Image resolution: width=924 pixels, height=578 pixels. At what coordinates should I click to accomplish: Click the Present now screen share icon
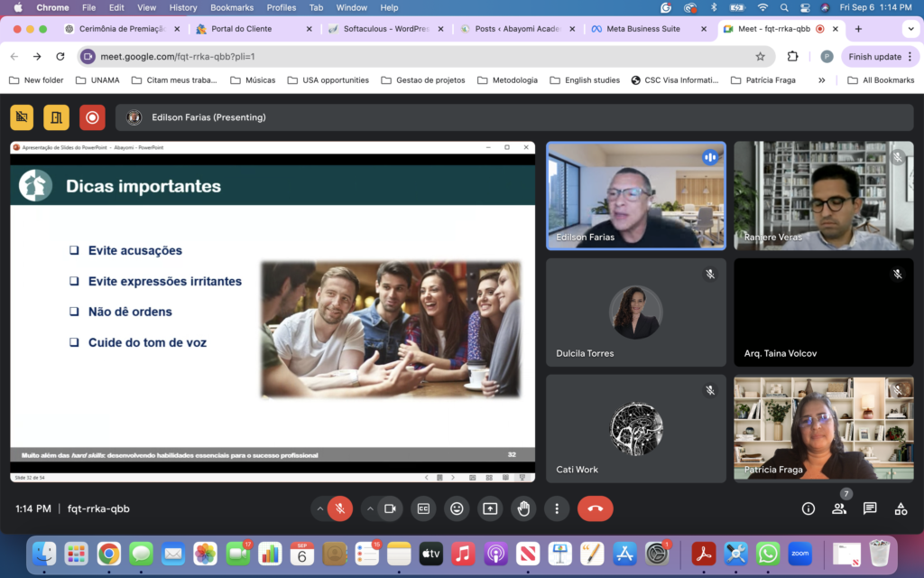click(490, 508)
